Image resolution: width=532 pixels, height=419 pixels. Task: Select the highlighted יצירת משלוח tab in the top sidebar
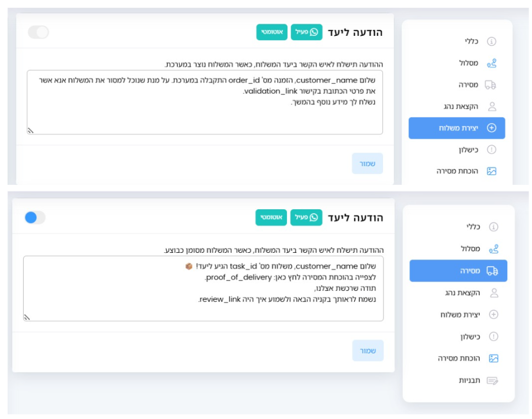(457, 128)
